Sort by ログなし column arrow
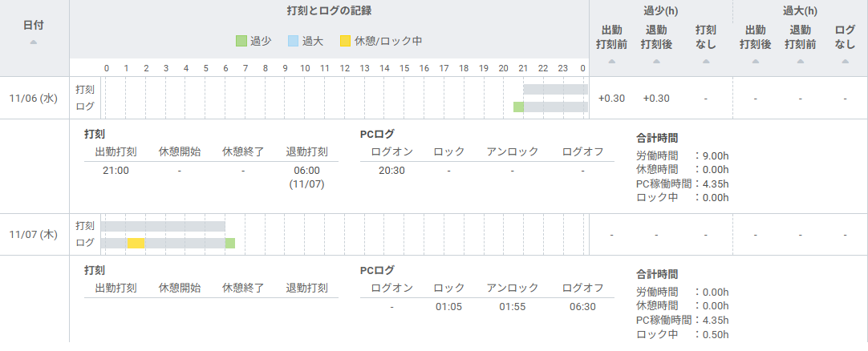The image size is (868, 351). coord(845,61)
